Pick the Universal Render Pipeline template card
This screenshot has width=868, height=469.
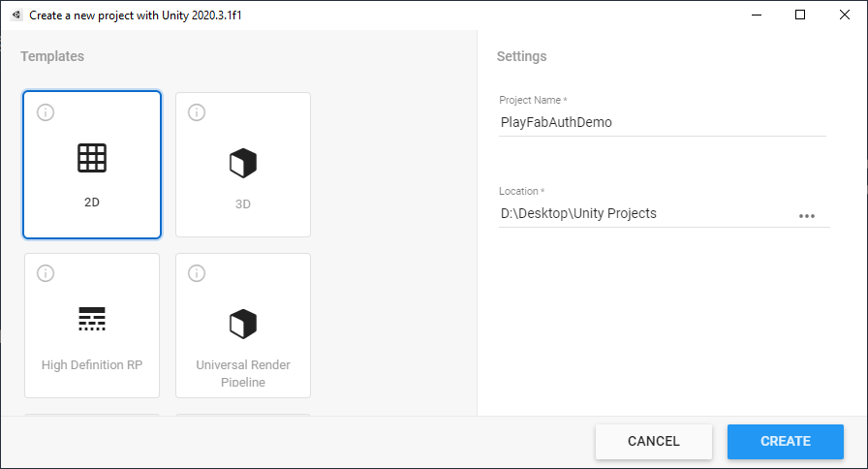click(243, 326)
